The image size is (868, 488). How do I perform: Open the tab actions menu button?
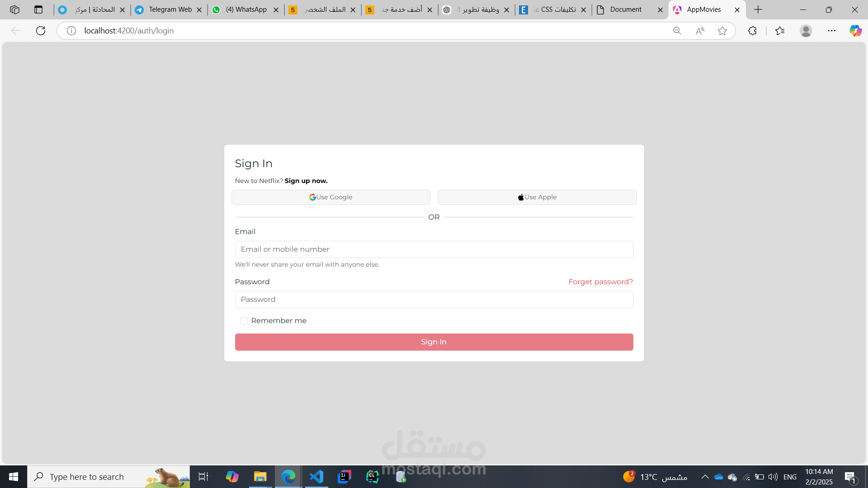(38, 9)
